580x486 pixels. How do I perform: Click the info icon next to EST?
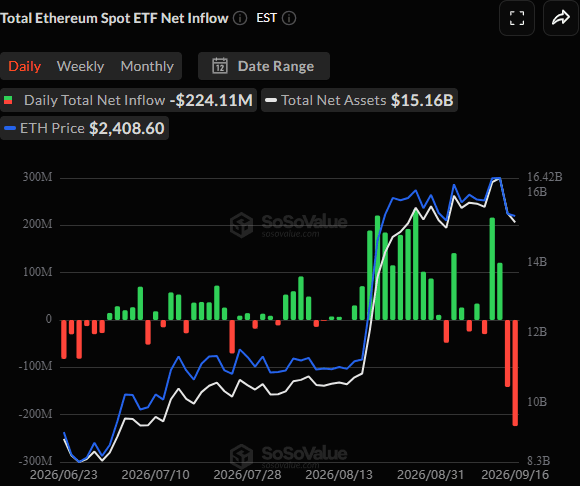[x=289, y=18]
